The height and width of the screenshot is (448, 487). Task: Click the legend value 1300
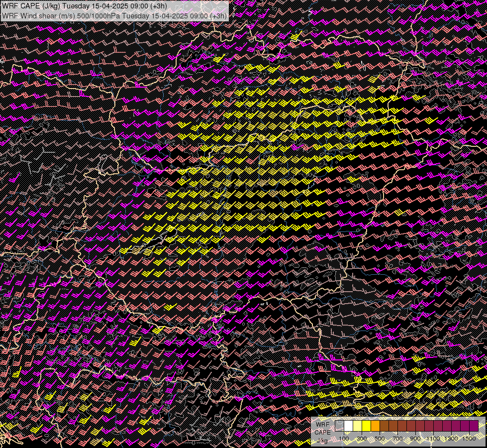click(x=451, y=439)
